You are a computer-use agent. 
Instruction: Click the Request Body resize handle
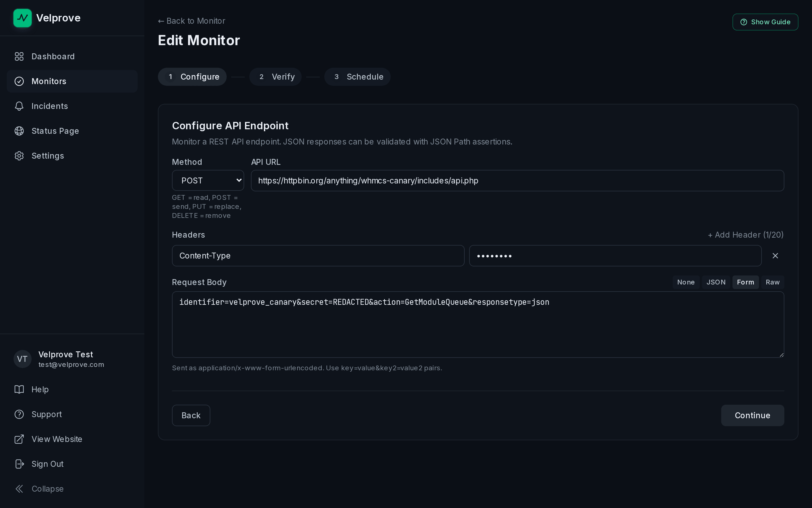coord(782,355)
